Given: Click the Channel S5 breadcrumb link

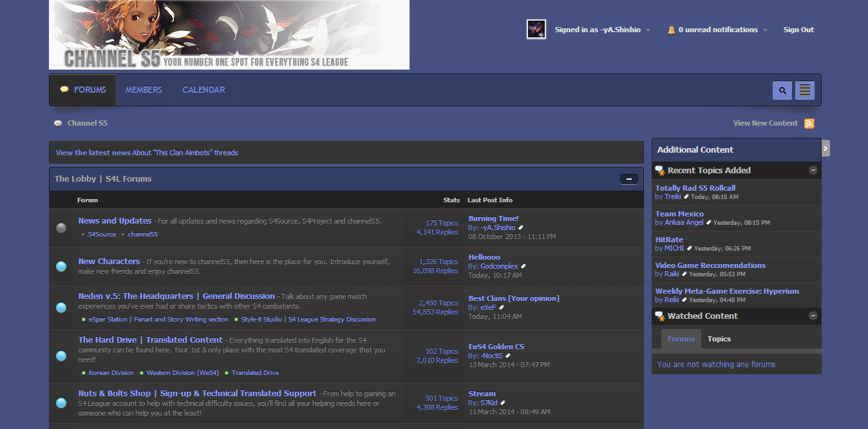Looking at the screenshot, I should click(88, 123).
